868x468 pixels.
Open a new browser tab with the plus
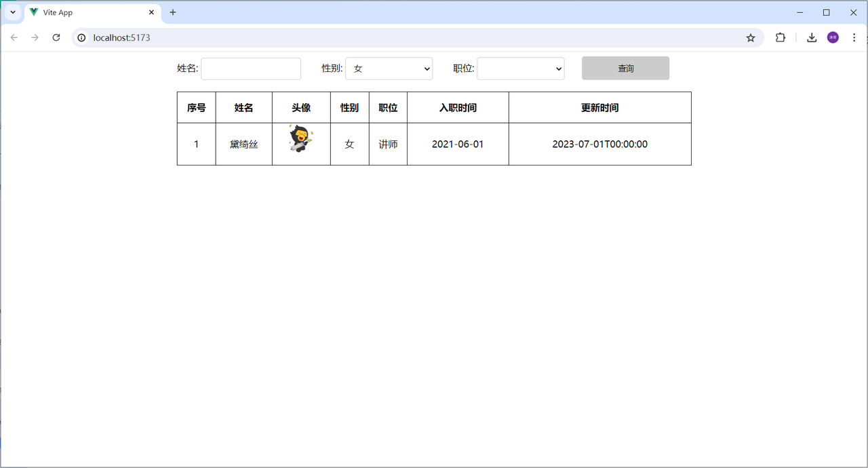(172, 12)
